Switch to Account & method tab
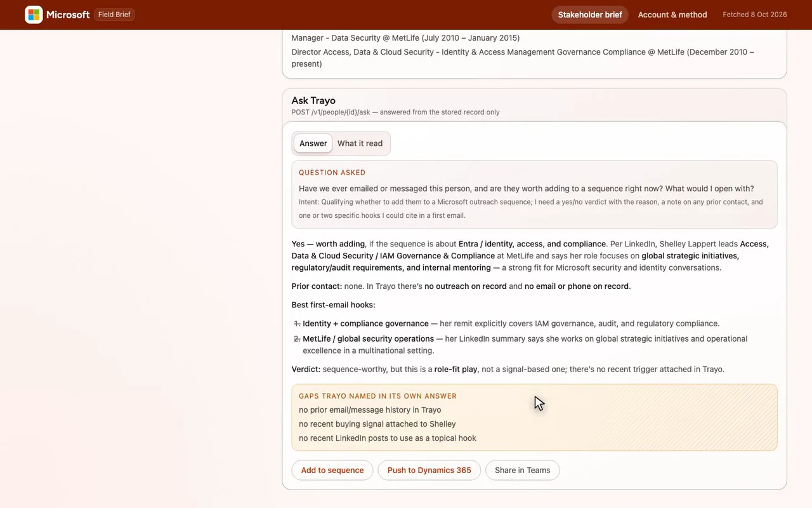Image resolution: width=812 pixels, height=508 pixels. coord(672,15)
